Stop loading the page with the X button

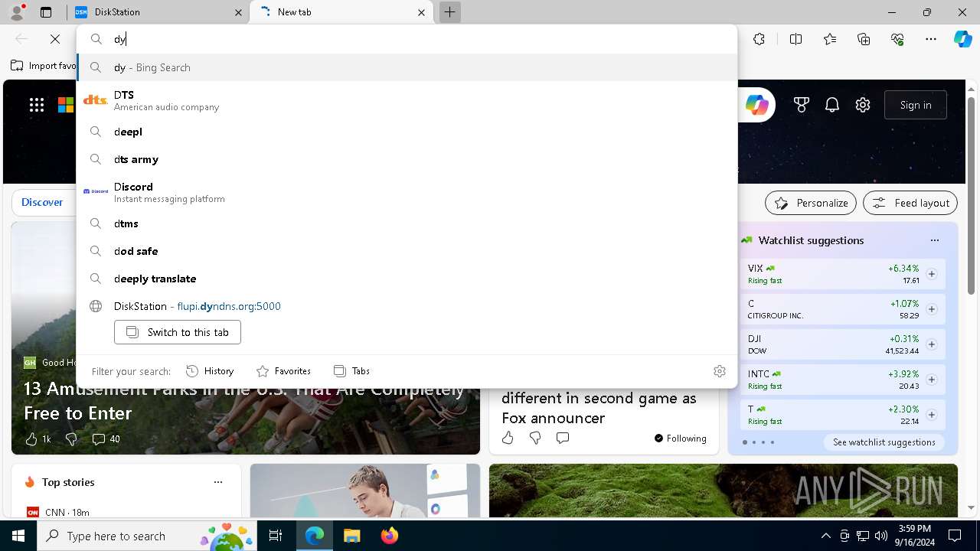click(x=55, y=39)
